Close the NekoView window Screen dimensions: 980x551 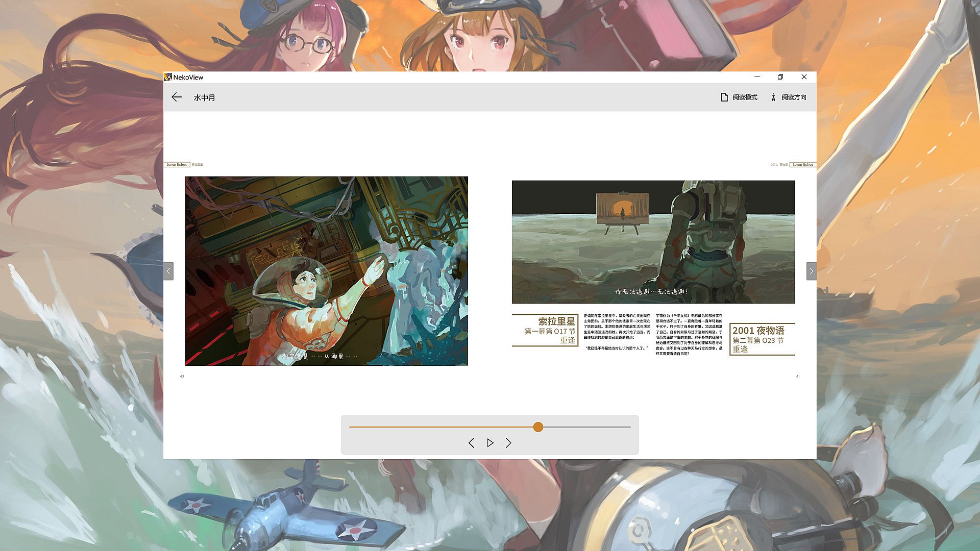804,77
